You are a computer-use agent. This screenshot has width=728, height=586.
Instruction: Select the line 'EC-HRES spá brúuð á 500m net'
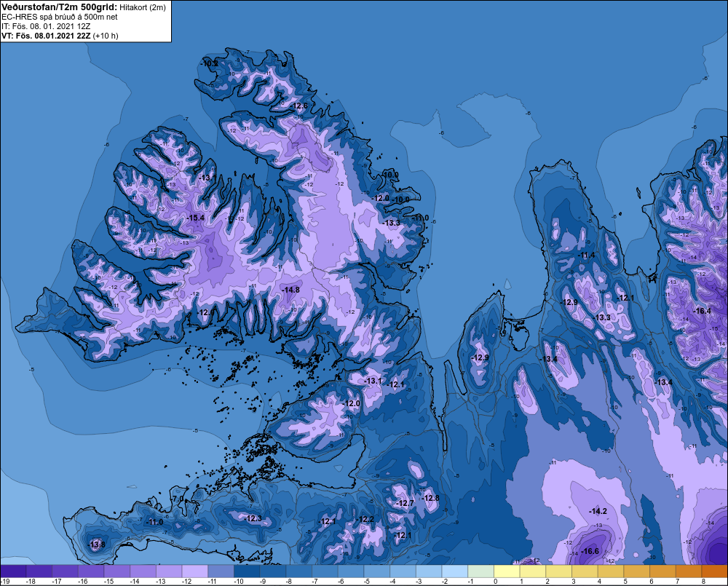point(60,17)
